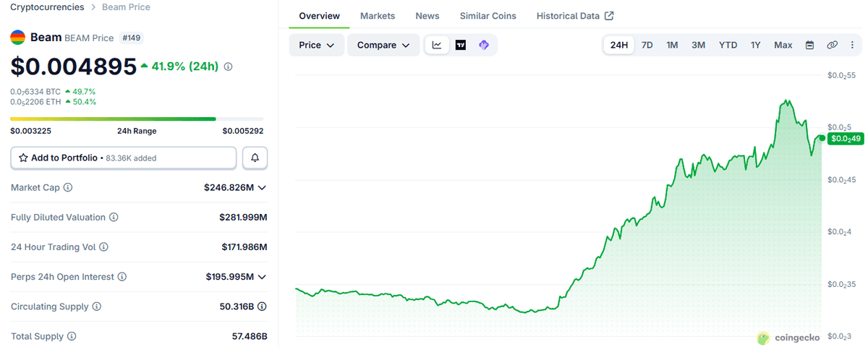
Task: Click the Beam coin logo icon
Action: tap(18, 38)
